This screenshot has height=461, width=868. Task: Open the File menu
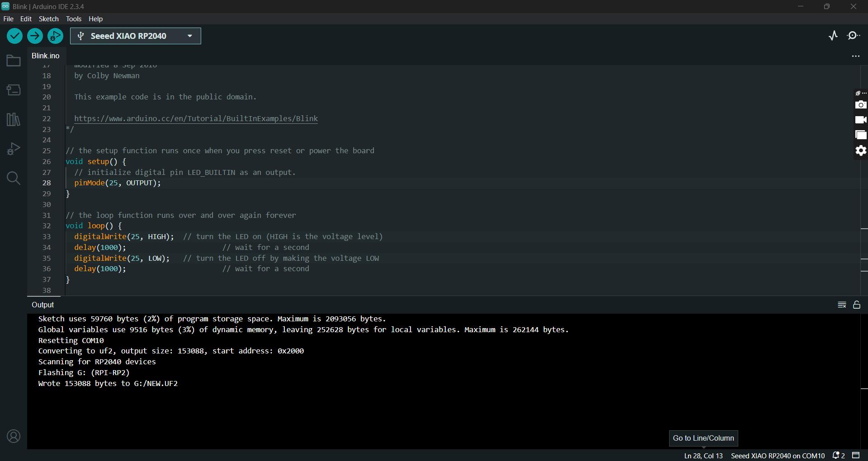click(x=8, y=19)
